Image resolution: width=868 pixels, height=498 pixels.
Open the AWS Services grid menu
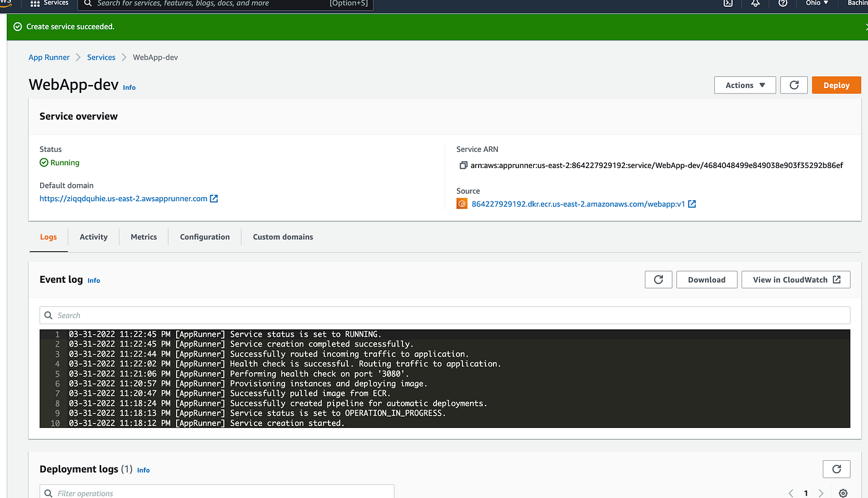(49, 3)
